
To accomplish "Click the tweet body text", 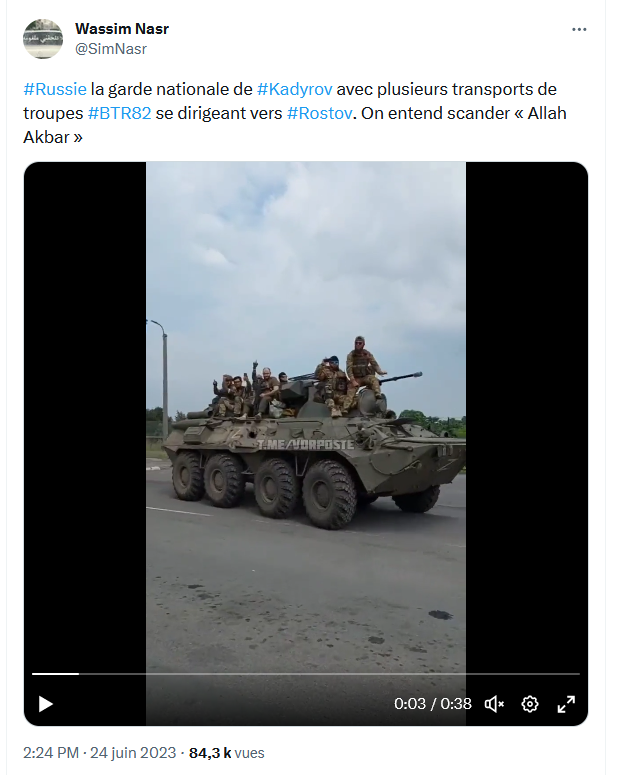I will (295, 113).
